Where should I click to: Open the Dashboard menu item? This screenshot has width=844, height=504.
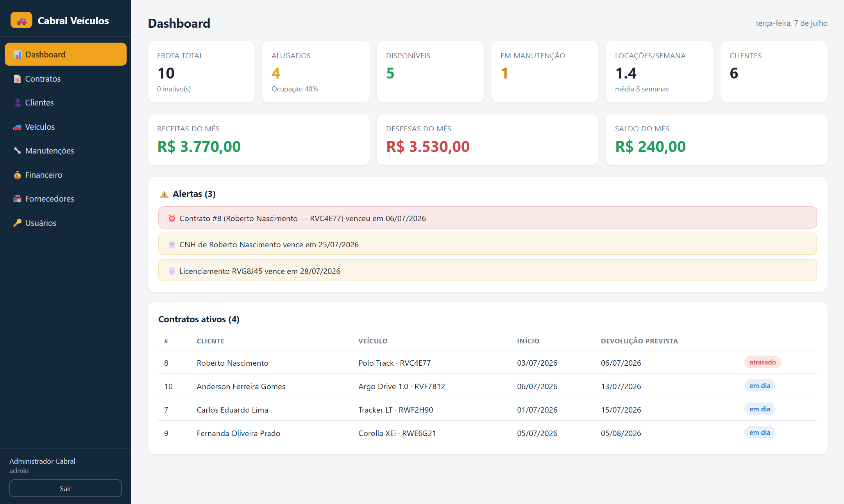pyautogui.click(x=66, y=54)
